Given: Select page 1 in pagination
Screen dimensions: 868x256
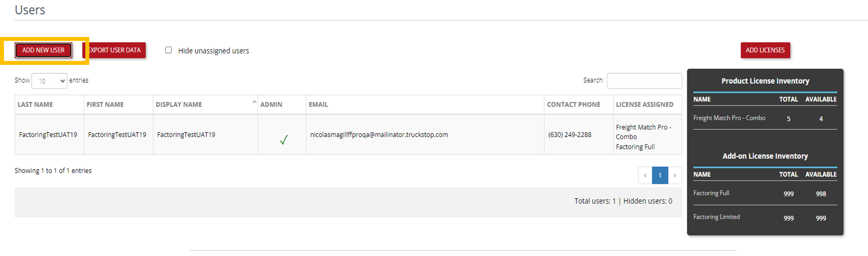Looking at the screenshot, I should (660, 175).
